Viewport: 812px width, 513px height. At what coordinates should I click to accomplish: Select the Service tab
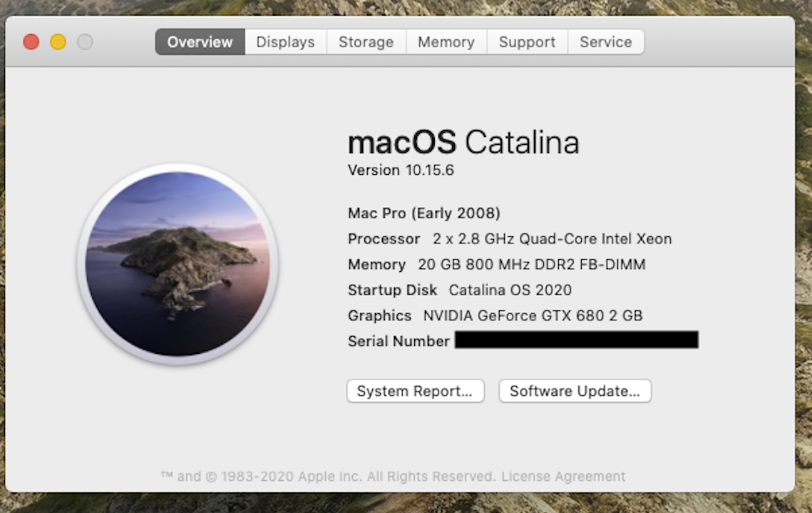(606, 42)
